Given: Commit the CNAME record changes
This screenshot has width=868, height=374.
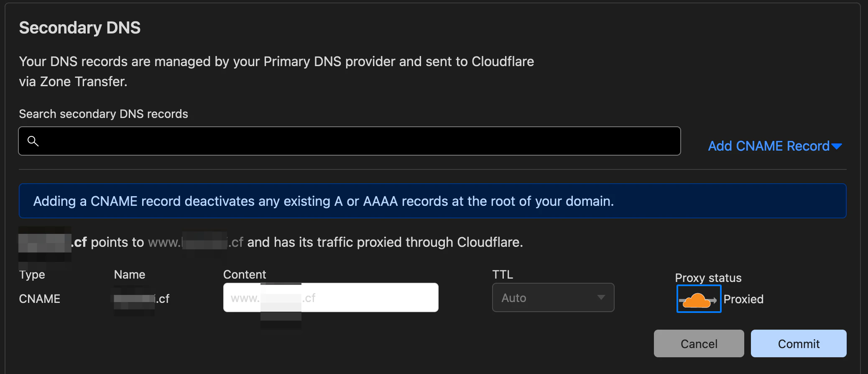Looking at the screenshot, I should (x=799, y=343).
